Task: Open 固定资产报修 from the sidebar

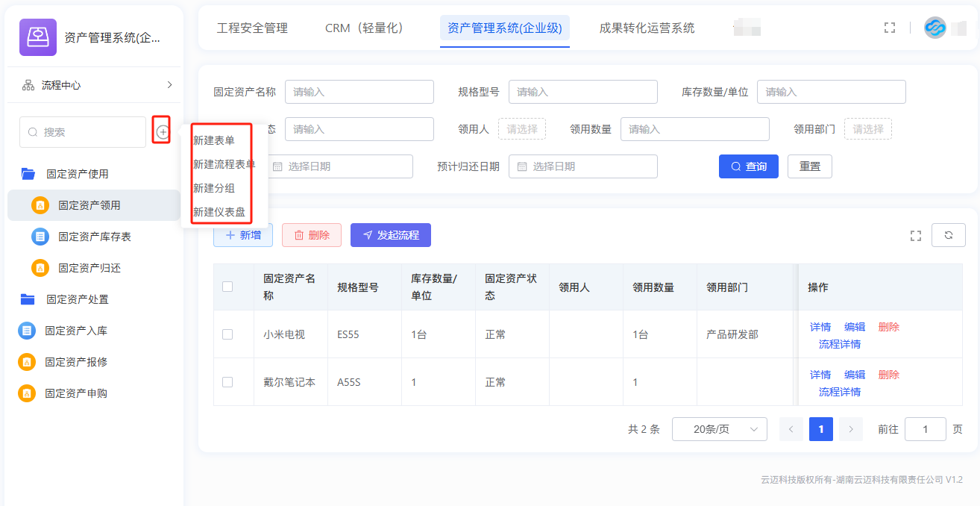Action: 76,362
